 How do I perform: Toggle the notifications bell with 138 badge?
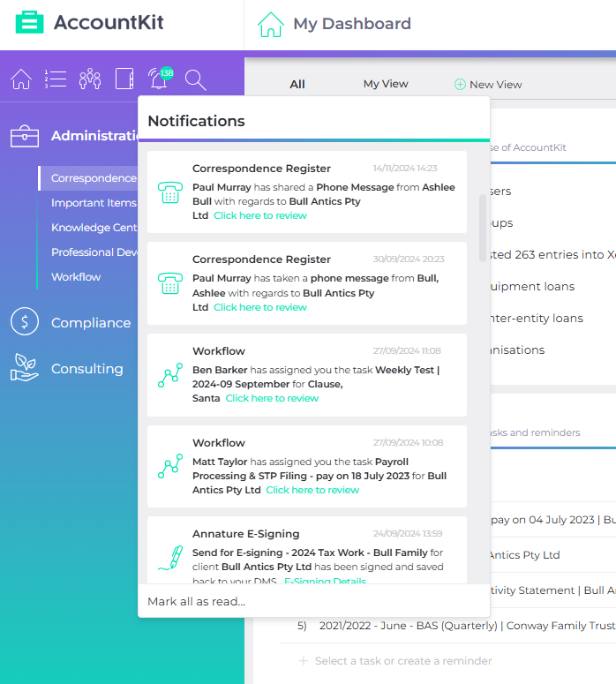pyautogui.click(x=159, y=79)
